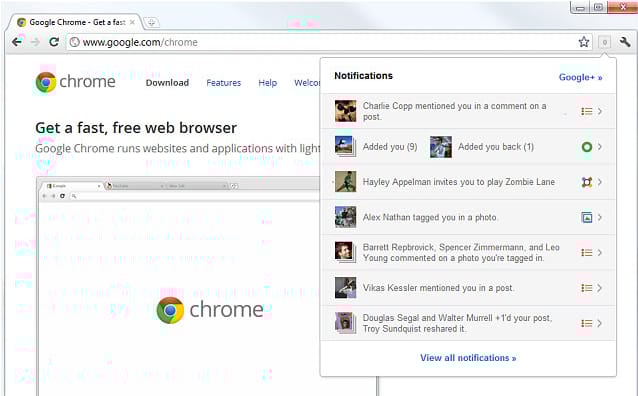Open Barrett Repbrovick commented on photo text
Image resolution: width=638 pixels, height=396 pixels.
(461, 252)
